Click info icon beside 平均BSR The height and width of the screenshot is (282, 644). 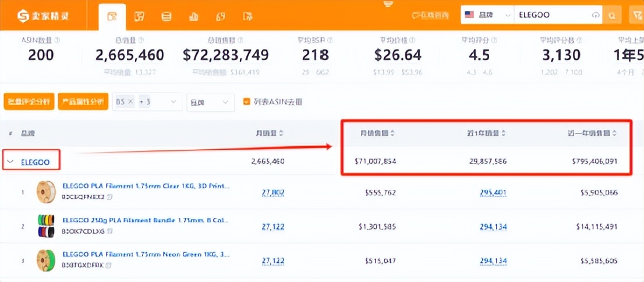pos(330,40)
